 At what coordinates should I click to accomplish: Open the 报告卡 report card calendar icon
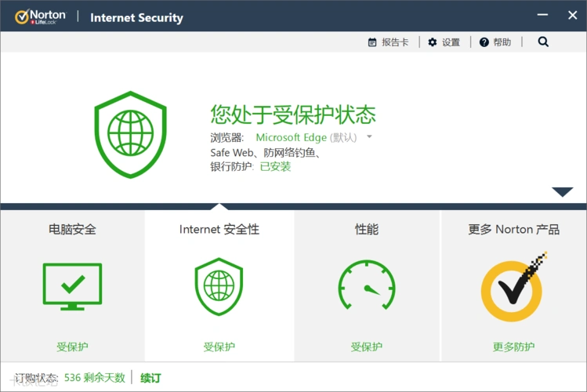(372, 42)
